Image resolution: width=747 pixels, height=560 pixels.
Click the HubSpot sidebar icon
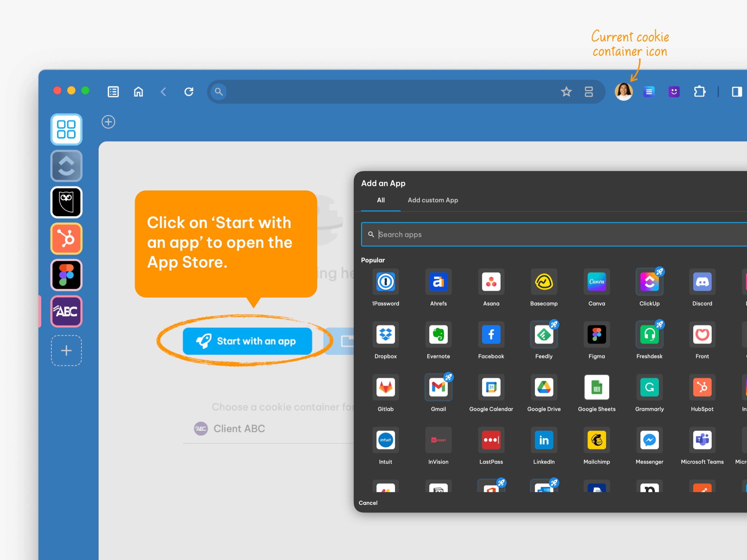pos(67,240)
